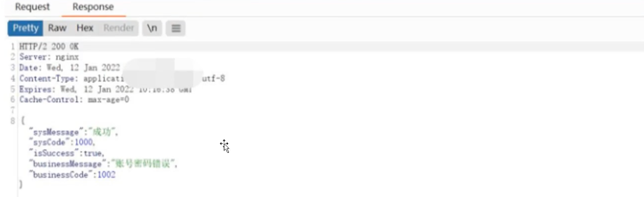
Task: Click the Server: nginx header line
Action: coord(49,57)
